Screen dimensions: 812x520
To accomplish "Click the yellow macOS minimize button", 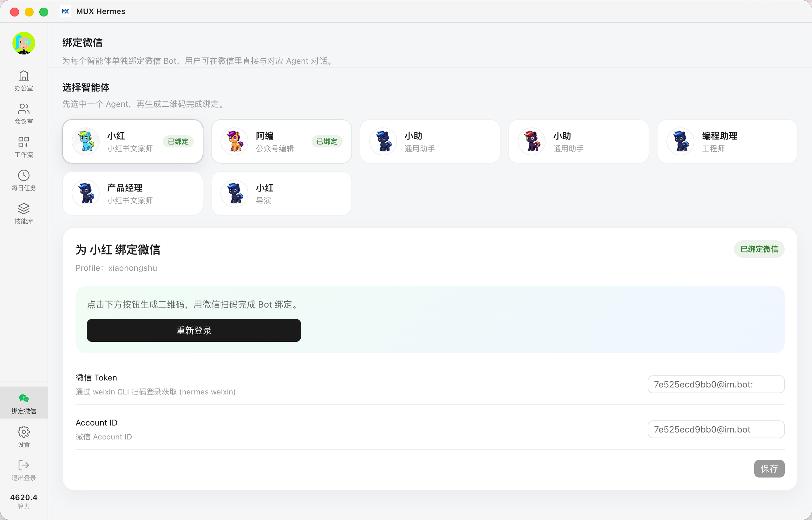I will [x=29, y=12].
